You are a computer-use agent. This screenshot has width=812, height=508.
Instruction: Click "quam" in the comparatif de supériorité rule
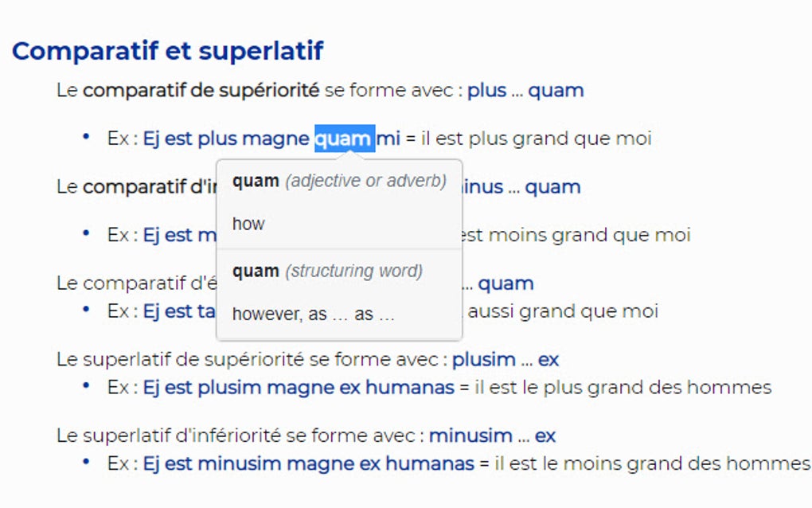coord(556,91)
